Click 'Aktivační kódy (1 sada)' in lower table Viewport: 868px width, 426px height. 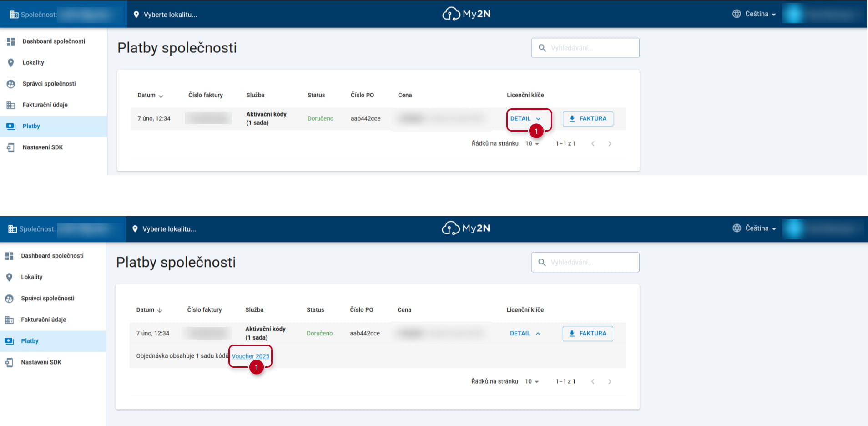pyautogui.click(x=265, y=333)
